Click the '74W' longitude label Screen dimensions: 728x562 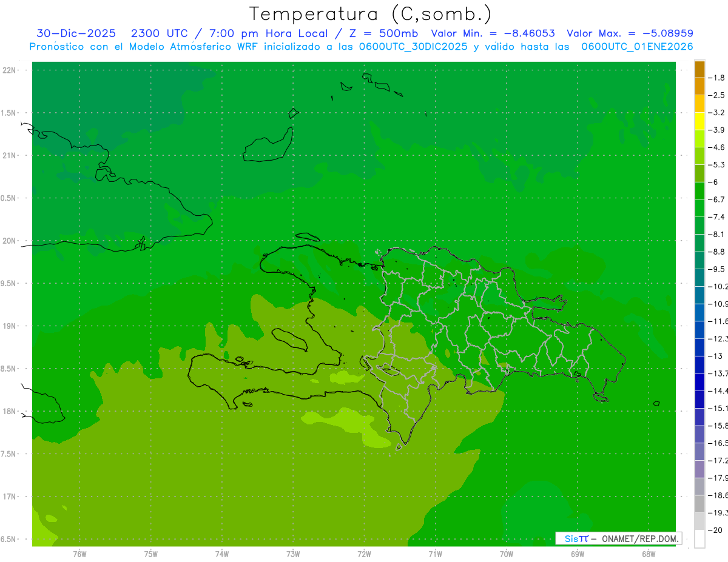pyautogui.click(x=222, y=554)
